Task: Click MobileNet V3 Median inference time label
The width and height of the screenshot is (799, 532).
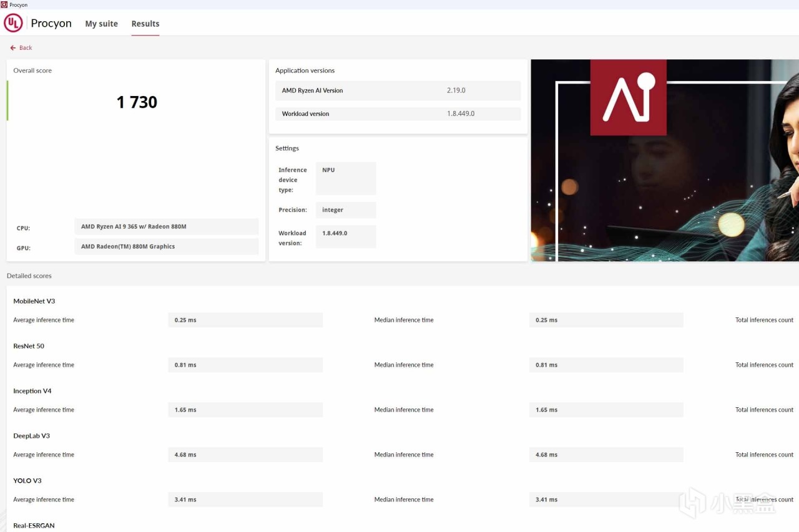Action: [404, 320]
